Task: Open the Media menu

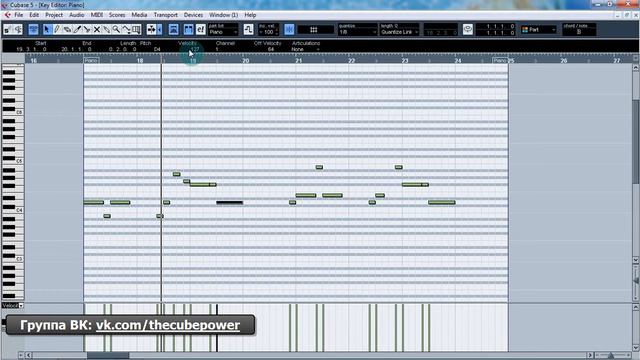Action: coord(139,15)
